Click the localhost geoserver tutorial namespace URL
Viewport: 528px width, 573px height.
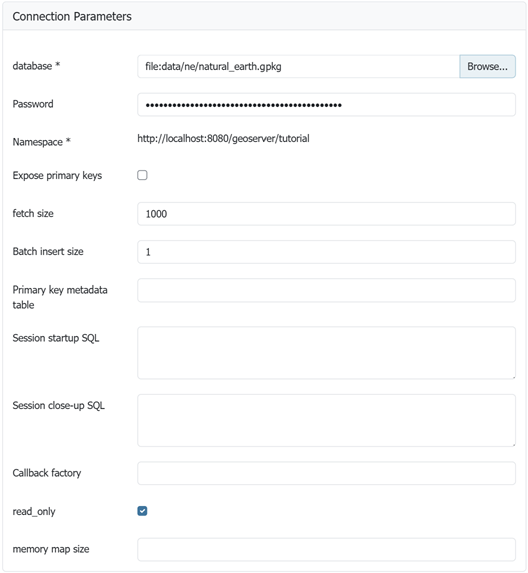[x=223, y=138]
